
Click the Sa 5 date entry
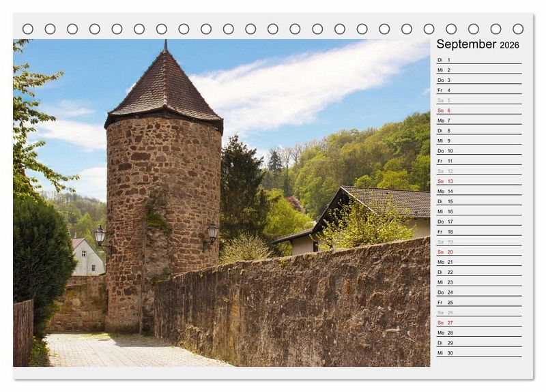coord(478,100)
